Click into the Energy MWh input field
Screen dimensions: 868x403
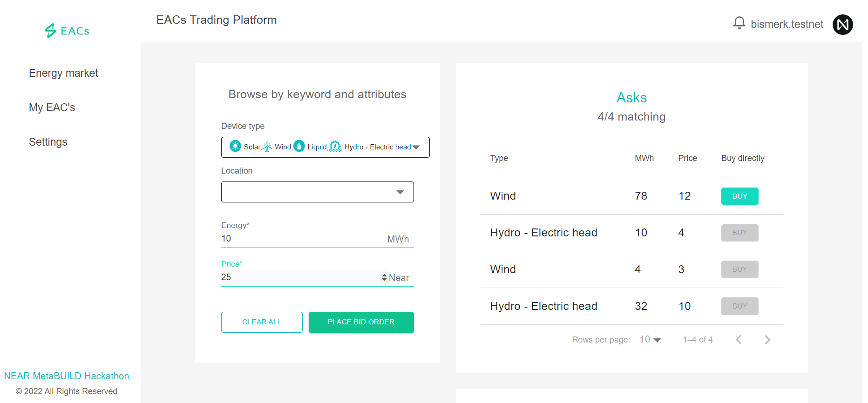303,239
